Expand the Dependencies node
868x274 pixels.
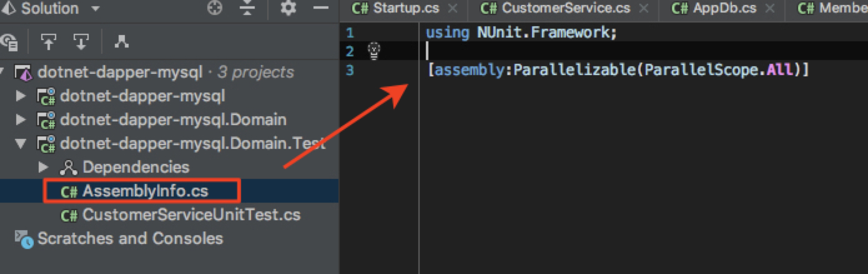[x=43, y=167]
